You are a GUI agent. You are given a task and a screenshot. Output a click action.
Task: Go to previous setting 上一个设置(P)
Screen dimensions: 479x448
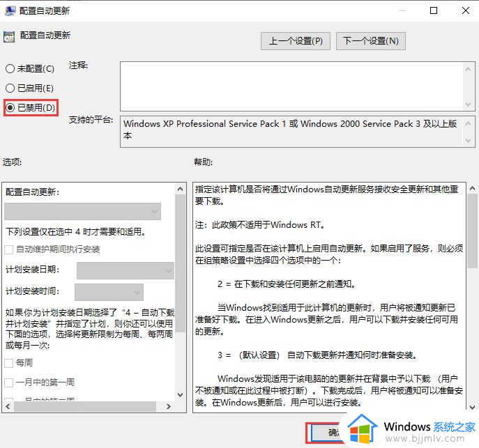[296, 41]
